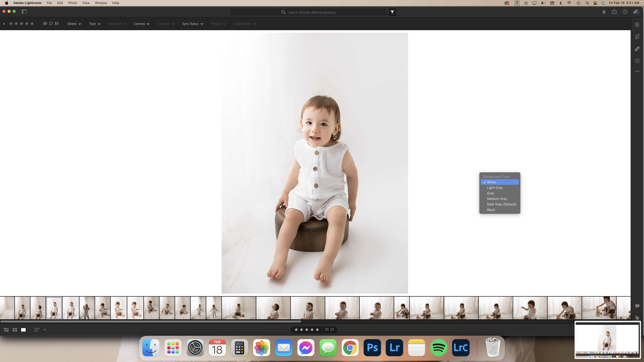Open the cloud sync status icon
This screenshot has width=644, height=362.
tap(636, 12)
